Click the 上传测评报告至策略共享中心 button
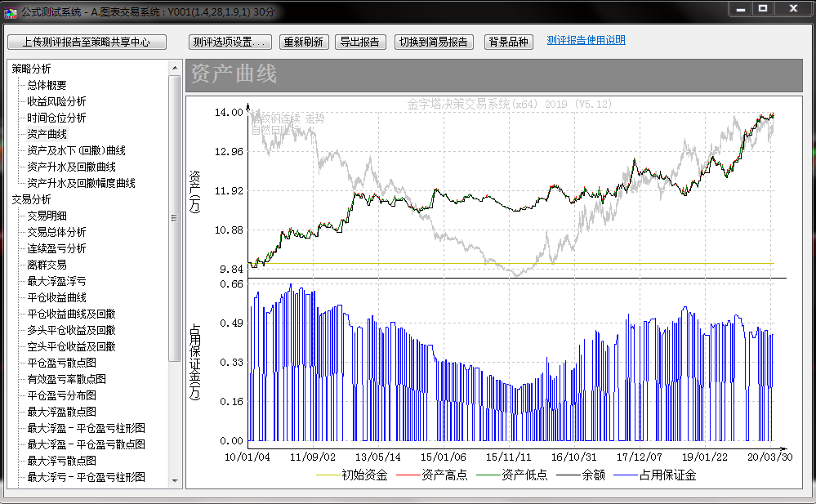The image size is (816, 504). tap(87, 42)
